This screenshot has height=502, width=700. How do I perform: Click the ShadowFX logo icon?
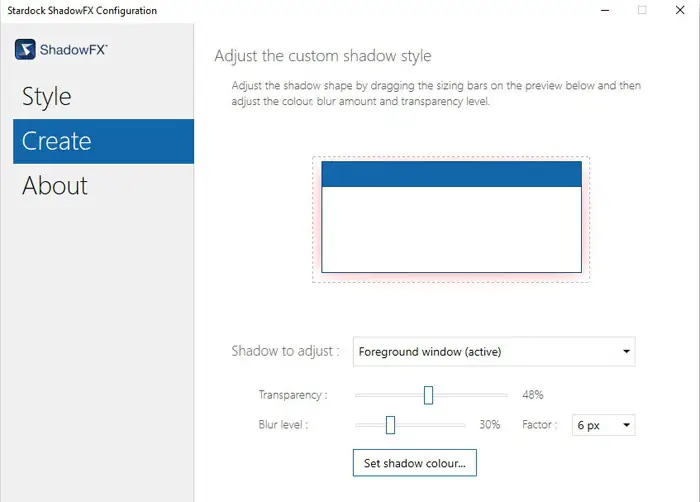[26, 50]
